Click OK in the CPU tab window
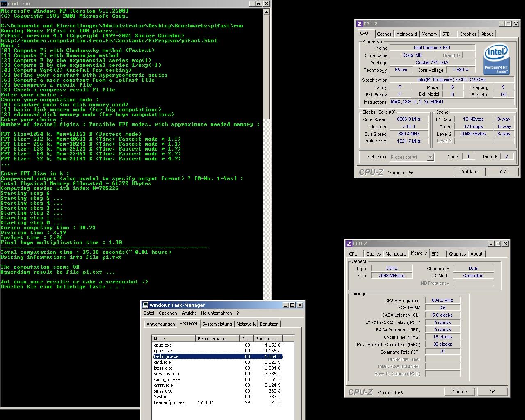Viewport: 525px width, 420px height. click(x=503, y=172)
